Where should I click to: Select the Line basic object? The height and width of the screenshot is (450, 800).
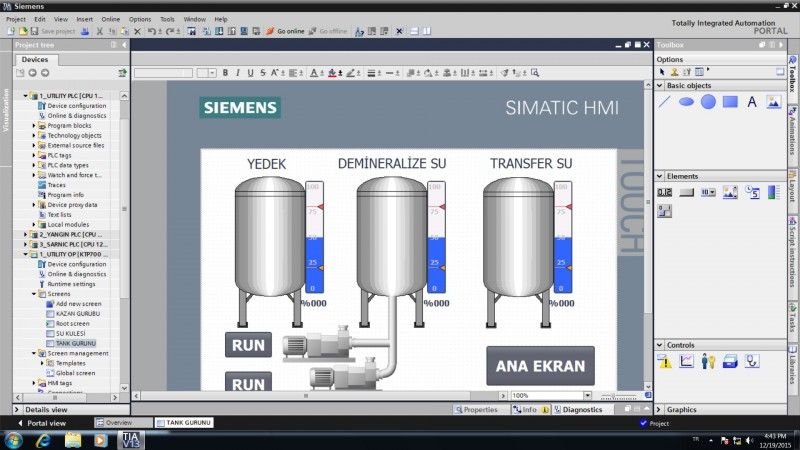click(664, 102)
